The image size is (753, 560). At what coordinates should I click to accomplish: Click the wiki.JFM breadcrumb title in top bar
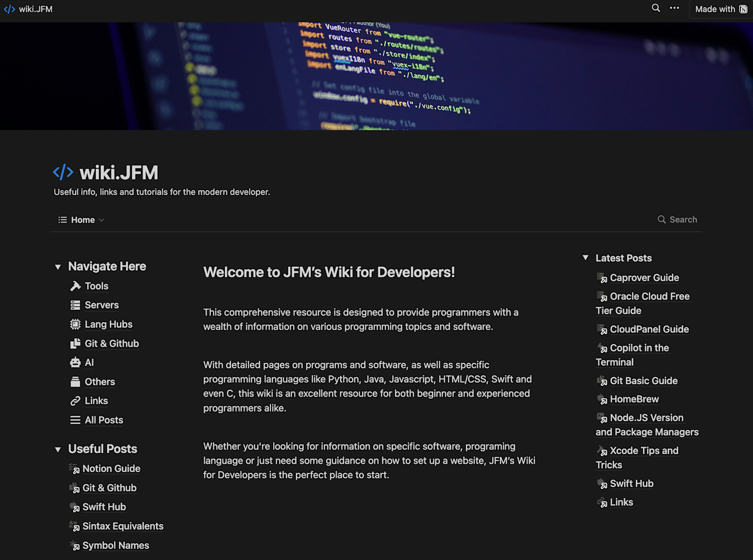[x=35, y=9]
